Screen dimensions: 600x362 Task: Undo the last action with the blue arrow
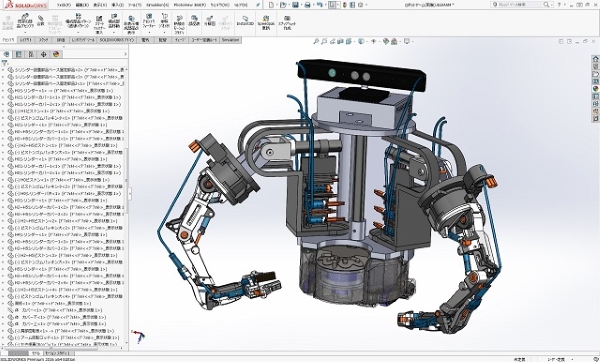pos(320,5)
